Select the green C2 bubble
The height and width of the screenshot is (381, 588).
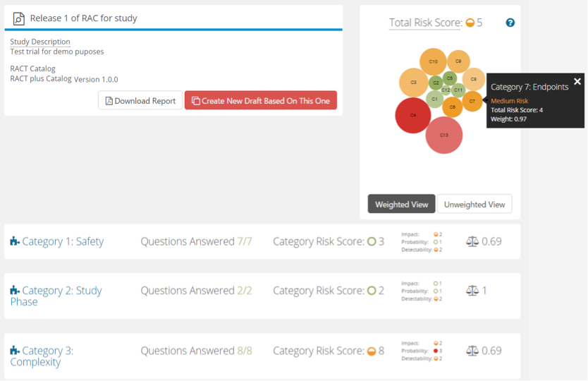[436, 83]
